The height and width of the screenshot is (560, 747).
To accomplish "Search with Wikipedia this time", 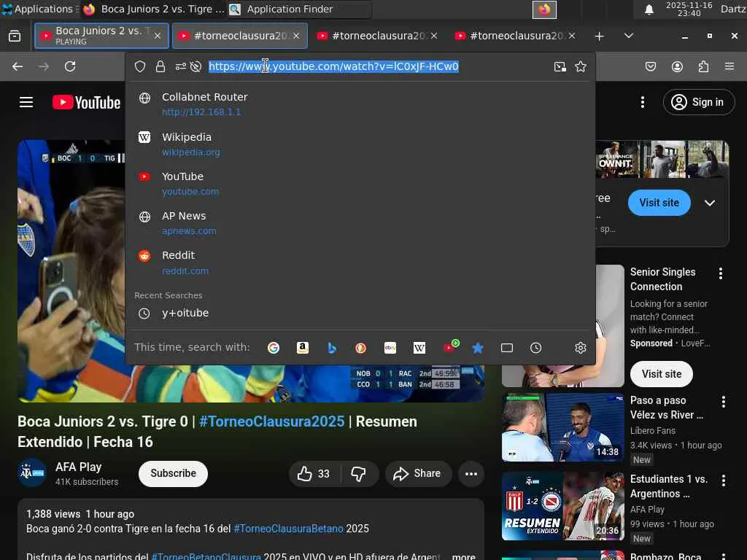I will point(419,348).
